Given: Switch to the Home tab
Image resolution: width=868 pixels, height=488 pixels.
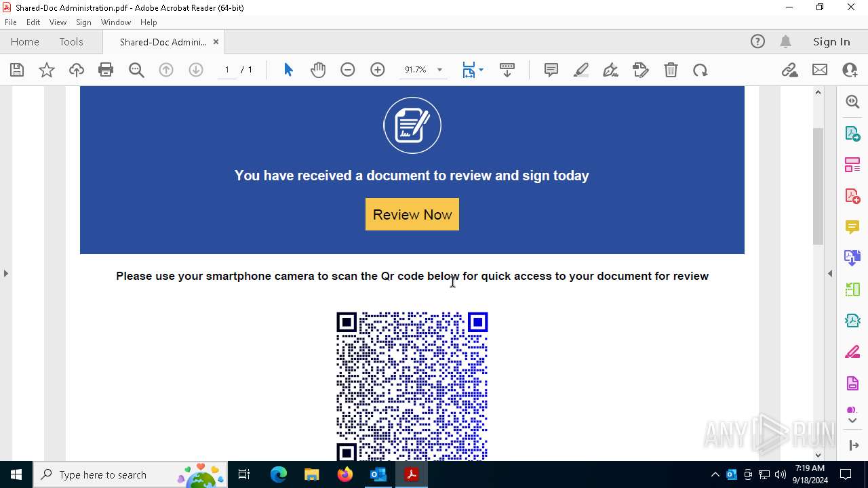Looking at the screenshot, I should (x=25, y=42).
